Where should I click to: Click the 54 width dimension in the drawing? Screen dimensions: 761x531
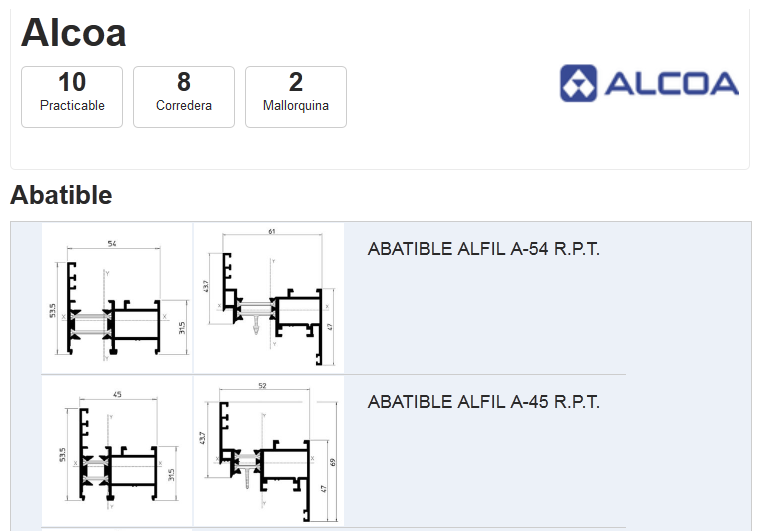(112, 245)
